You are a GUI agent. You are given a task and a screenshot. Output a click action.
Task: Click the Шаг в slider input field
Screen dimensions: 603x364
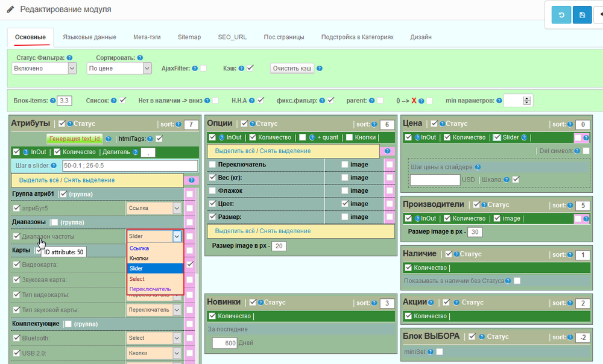(x=130, y=166)
